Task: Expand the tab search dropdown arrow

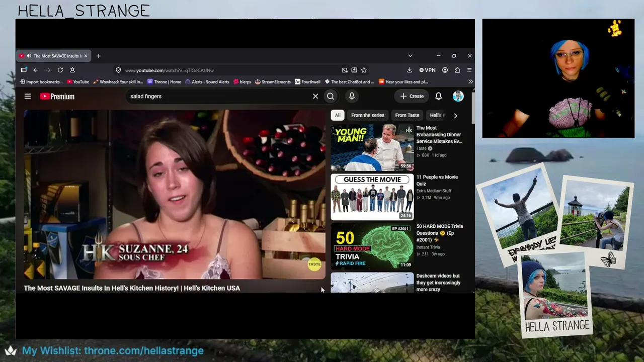Action: pos(410,56)
